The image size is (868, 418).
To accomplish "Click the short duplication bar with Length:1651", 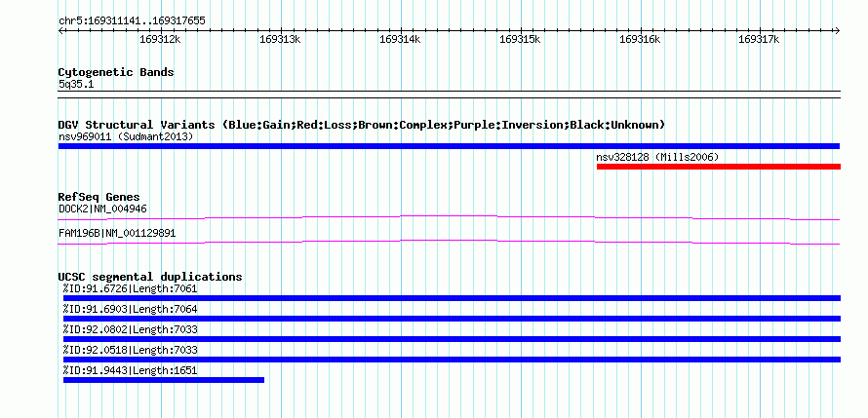I will pos(164,380).
